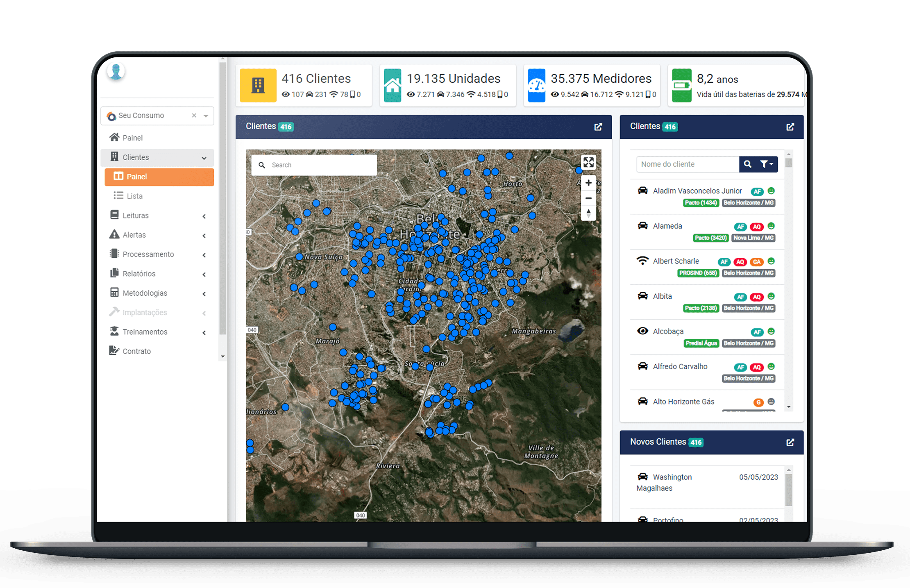This screenshot has height=588, width=910.
Task: Select the orange Painel submenu item
Action: (x=159, y=177)
